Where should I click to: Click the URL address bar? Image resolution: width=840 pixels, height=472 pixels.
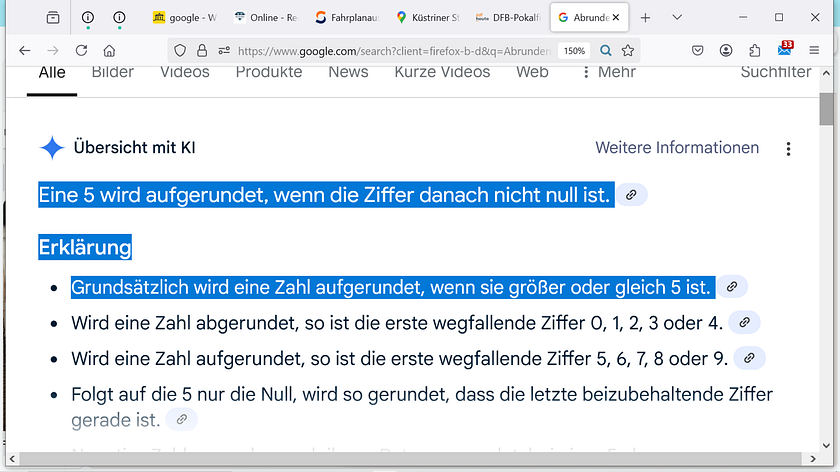coord(390,50)
